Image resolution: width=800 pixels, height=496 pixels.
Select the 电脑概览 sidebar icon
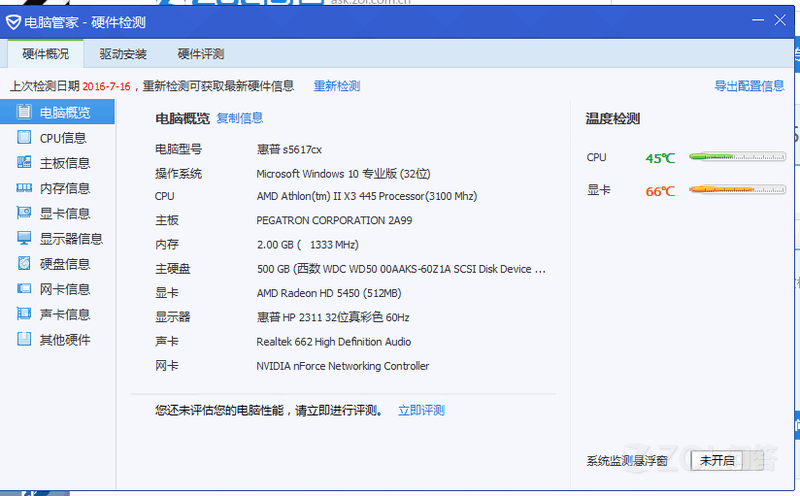(x=24, y=111)
